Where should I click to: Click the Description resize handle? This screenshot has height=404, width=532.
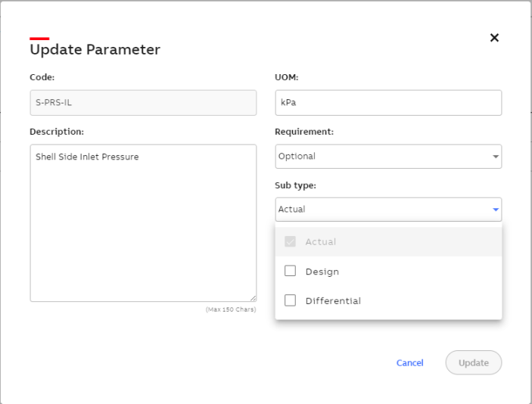[253, 298]
